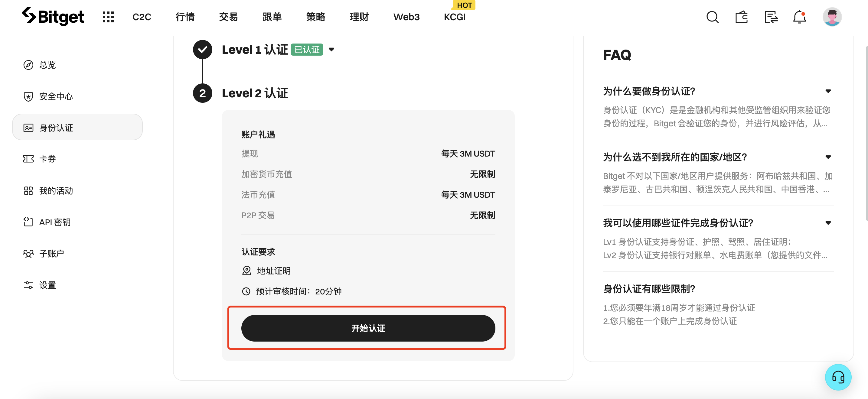This screenshot has height=399, width=868.
Task: Expand the 为什么要做身份认证 FAQ arrow
Action: [828, 91]
